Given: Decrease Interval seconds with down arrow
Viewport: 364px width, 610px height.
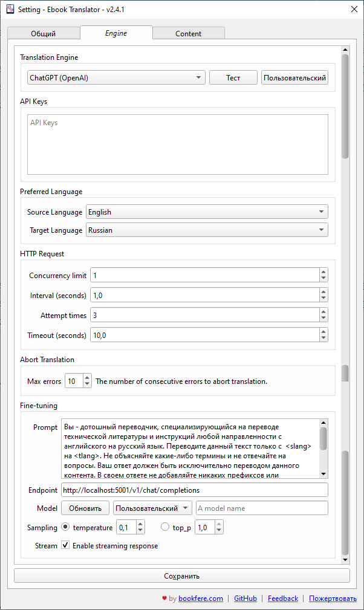Looking at the screenshot, I should click(323, 299).
